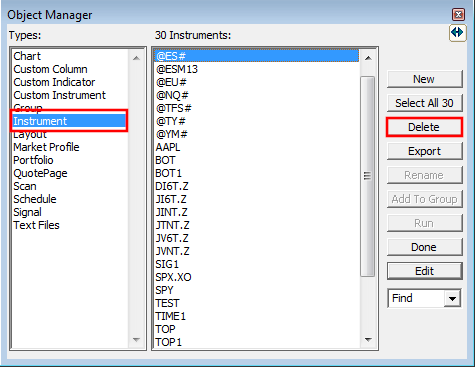Click the Export button

(424, 151)
